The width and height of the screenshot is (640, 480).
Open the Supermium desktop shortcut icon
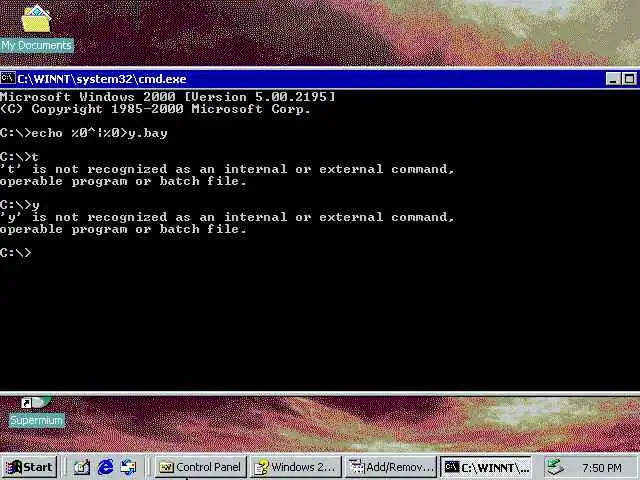click(x=36, y=403)
